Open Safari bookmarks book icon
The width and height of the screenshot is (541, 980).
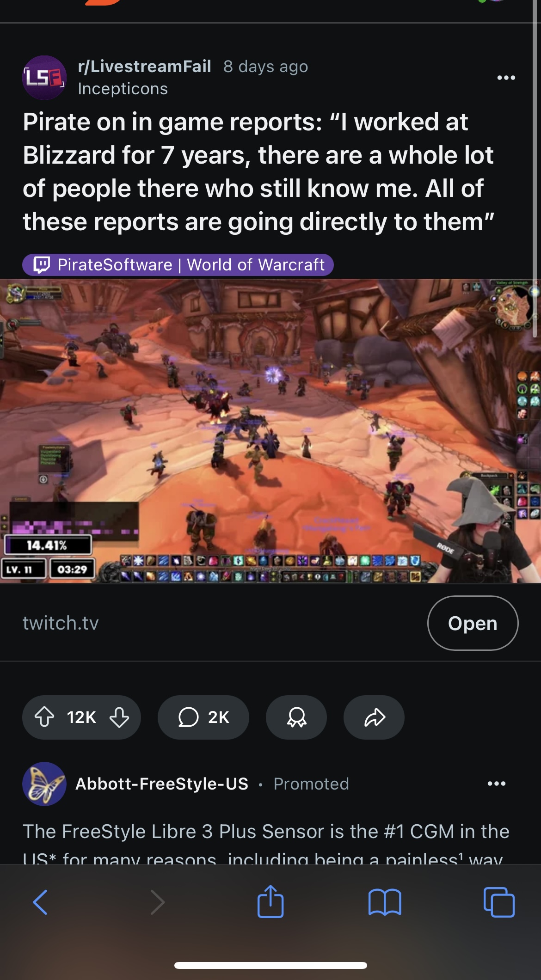tap(385, 902)
